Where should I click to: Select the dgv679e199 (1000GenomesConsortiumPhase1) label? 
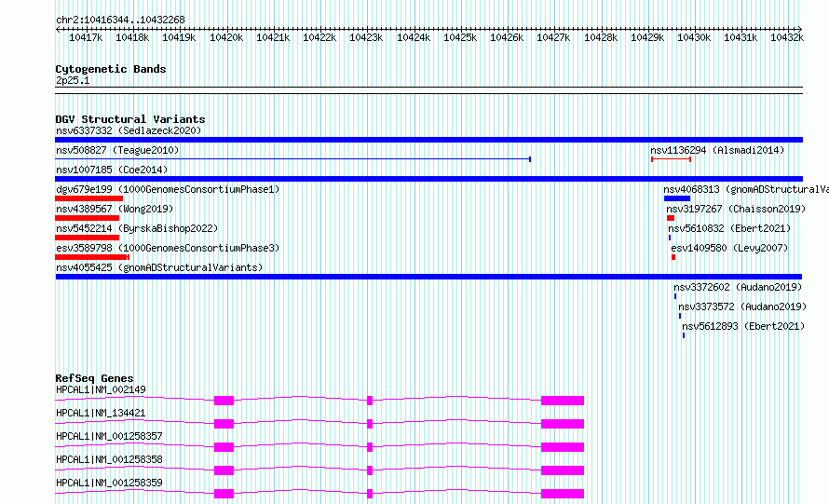[168, 189]
